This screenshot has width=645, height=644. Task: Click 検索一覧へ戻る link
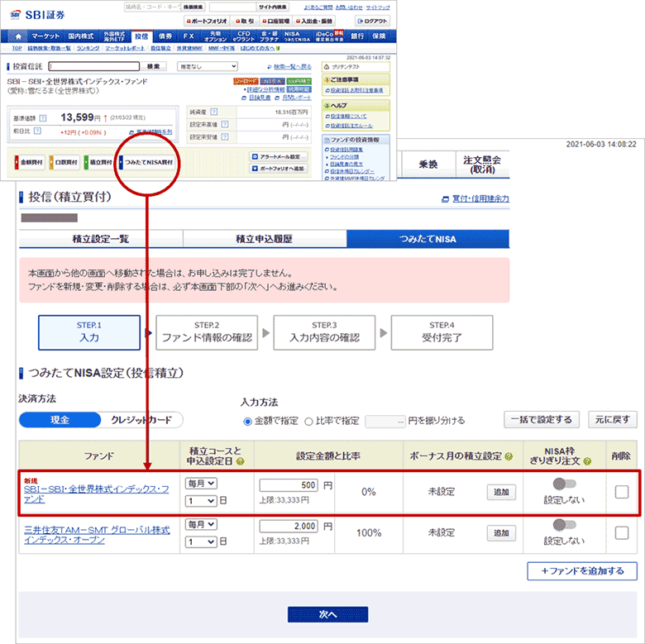pyautogui.click(x=293, y=67)
